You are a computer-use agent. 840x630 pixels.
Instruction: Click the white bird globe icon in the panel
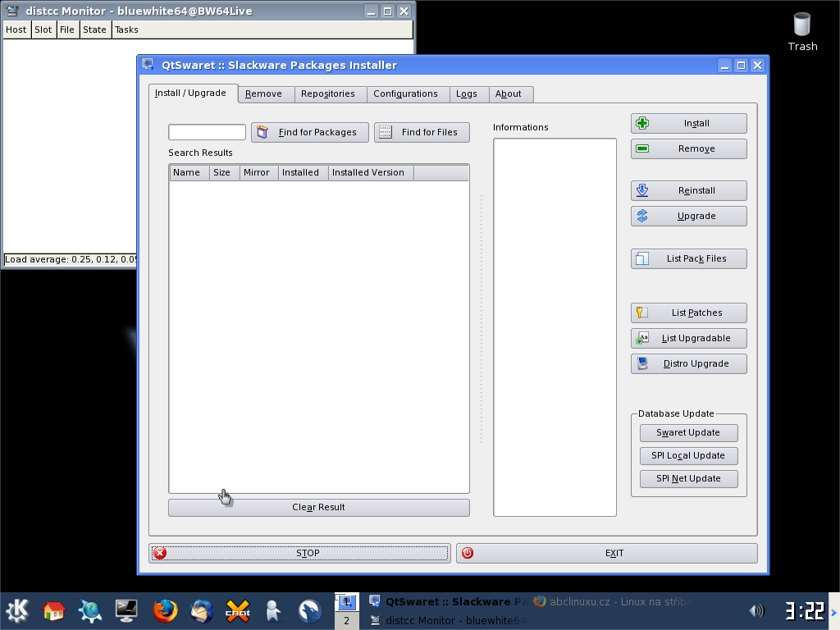point(309,610)
